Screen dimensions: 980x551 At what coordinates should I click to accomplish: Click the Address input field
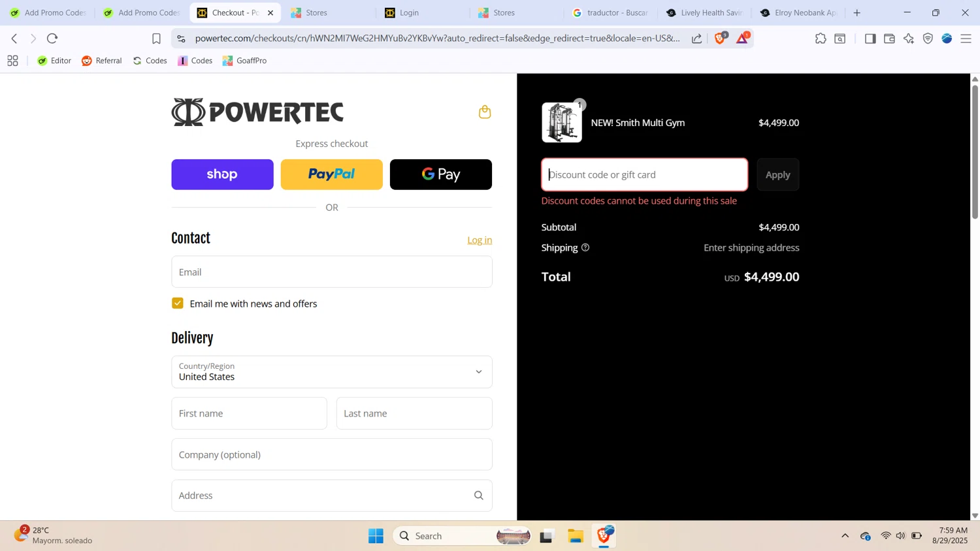click(331, 496)
